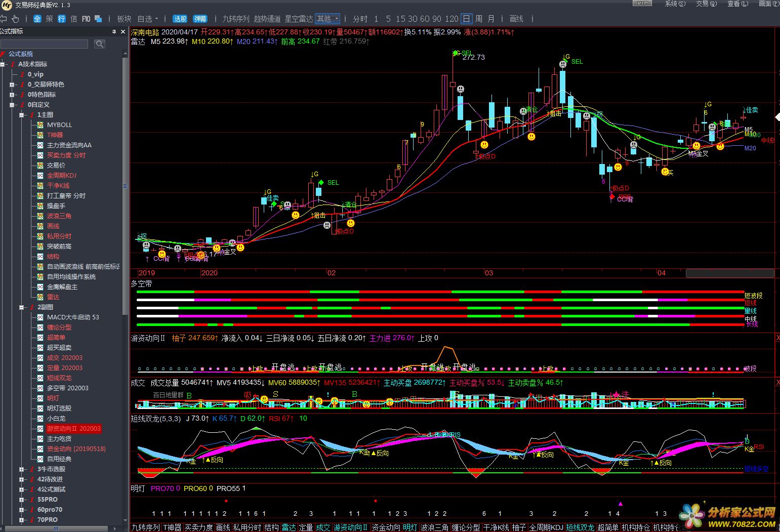
Task: Open the 交易(Q) menu
Action: click(x=707, y=4)
